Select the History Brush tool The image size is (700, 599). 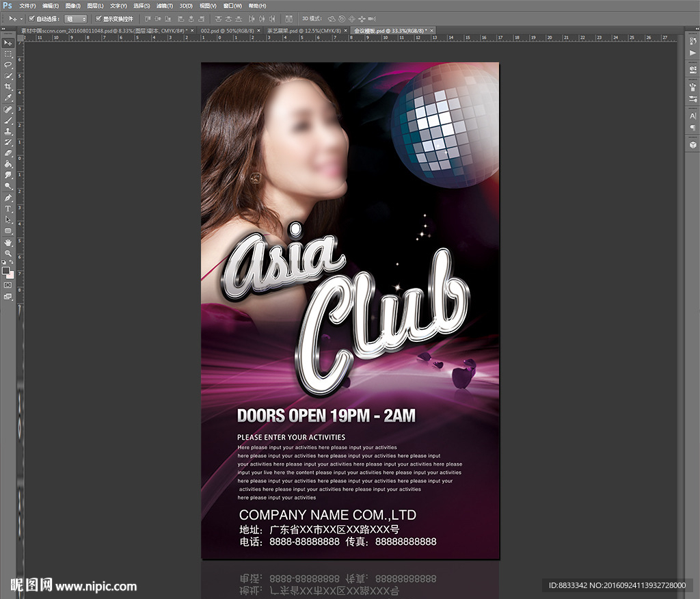click(8, 142)
